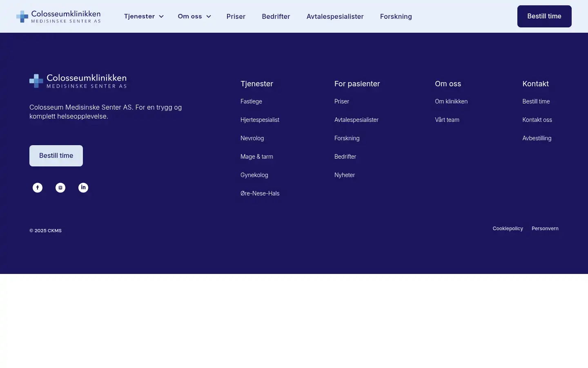Open the Avbestilling footer link

point(537,138)
